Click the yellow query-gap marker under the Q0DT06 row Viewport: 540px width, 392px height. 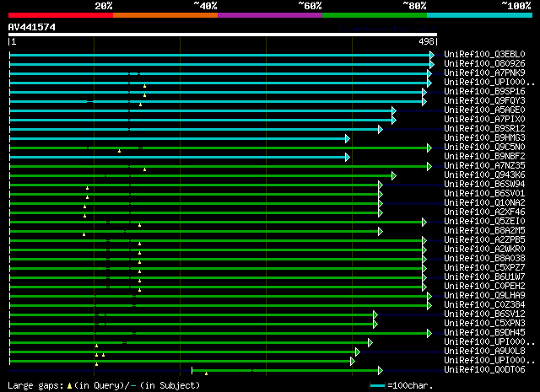pos(206,373)
